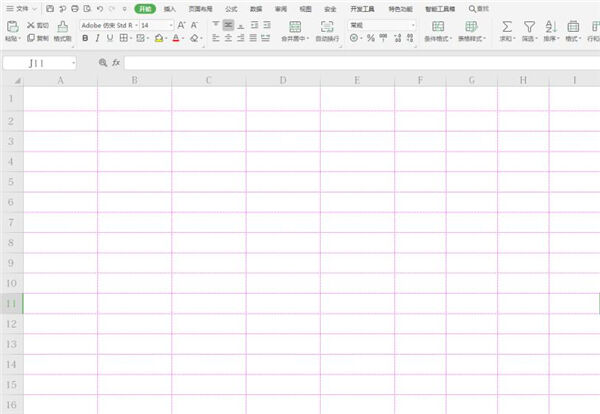The height and width of the screenshot is (414, 600).
Task: Open the font color red swatch
Action: tap(176, 38)
